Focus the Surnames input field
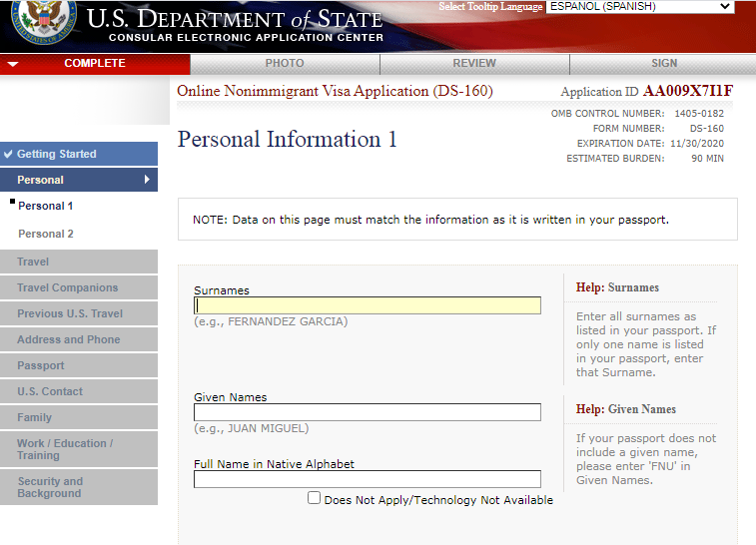The height and width of the screenshot is (545, 756). [368, 305]
